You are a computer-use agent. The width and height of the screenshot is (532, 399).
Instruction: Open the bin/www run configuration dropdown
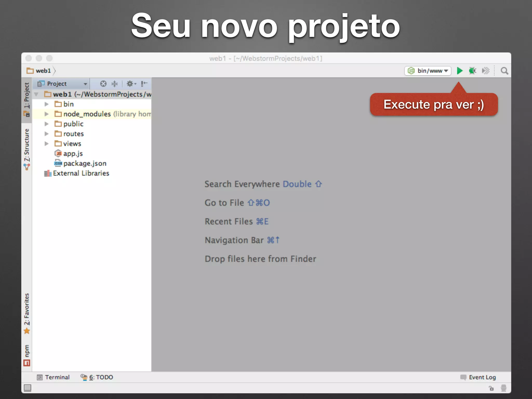point(428,71)
